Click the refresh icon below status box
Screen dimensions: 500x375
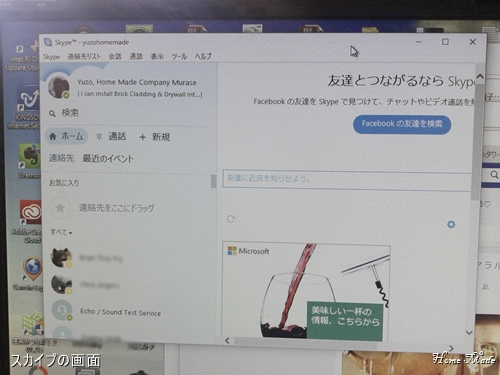click(231, 219)
